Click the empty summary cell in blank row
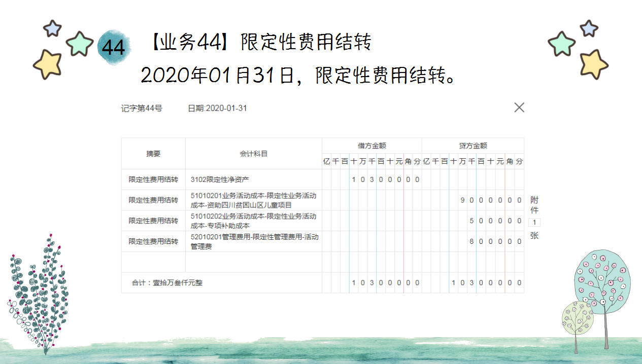 point(153,262)
